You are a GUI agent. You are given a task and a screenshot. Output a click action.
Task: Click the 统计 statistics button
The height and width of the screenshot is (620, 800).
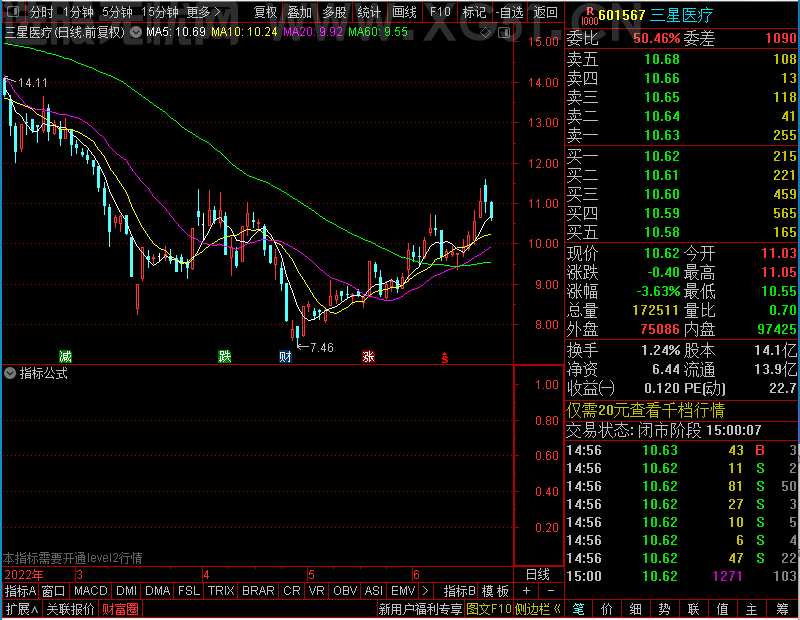(369, 12)
